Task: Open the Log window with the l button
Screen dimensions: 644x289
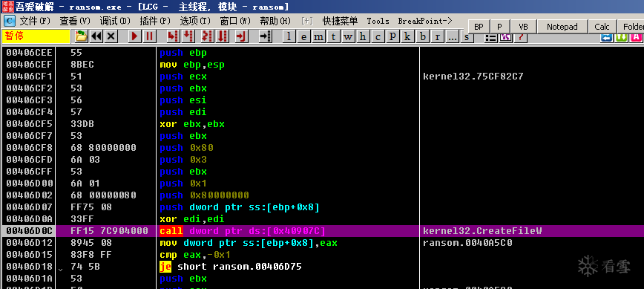Action: click(x=289, y=36)
